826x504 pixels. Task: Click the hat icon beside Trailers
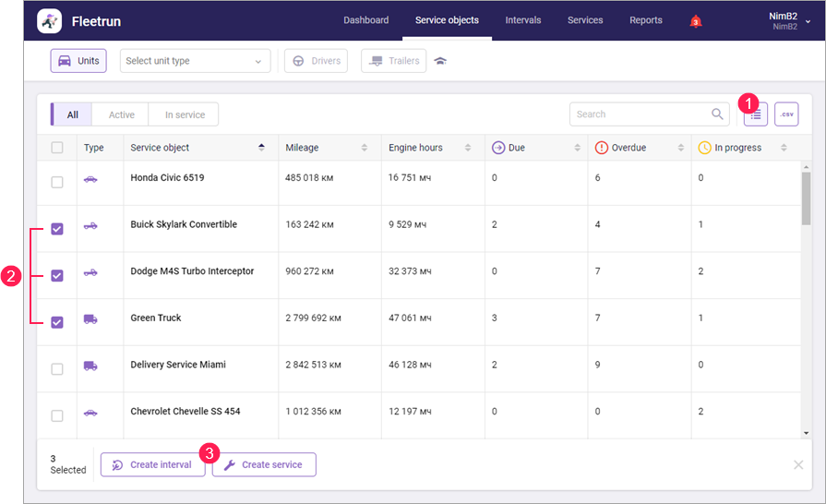click(x=440, y=62)
